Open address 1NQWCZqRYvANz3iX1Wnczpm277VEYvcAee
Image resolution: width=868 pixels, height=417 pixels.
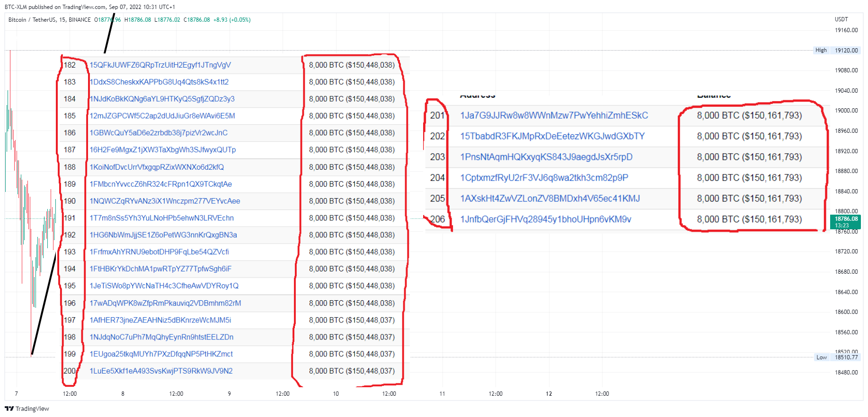tap(165, 201)
